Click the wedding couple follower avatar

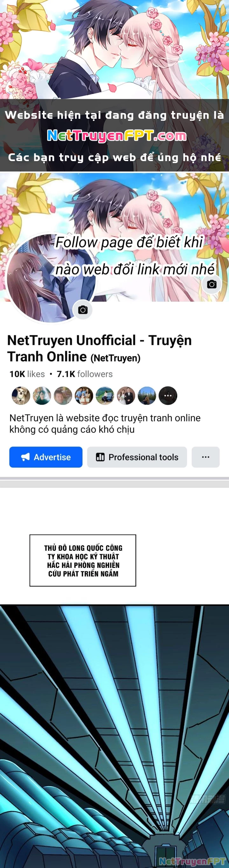[x=126, y=396]
